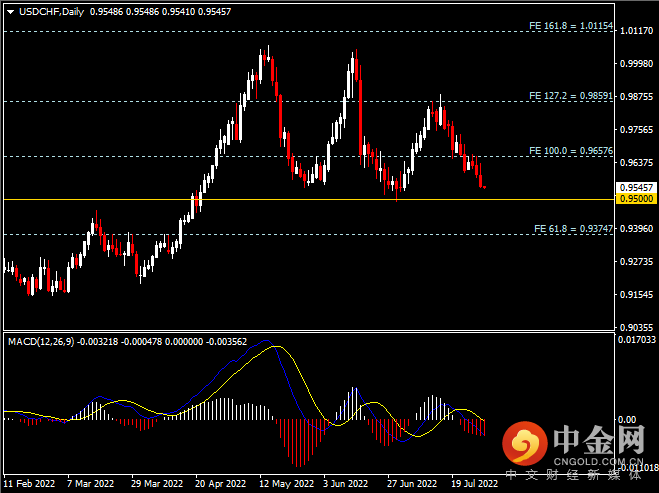Click the 3 Jun 2022 date label

point(345,484)
